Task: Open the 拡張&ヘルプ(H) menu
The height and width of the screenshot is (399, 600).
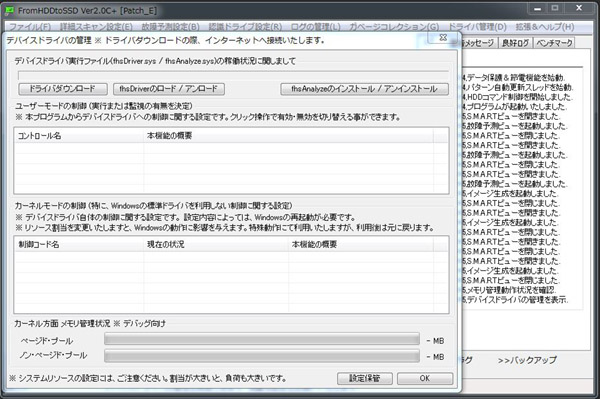Action: 545,27
